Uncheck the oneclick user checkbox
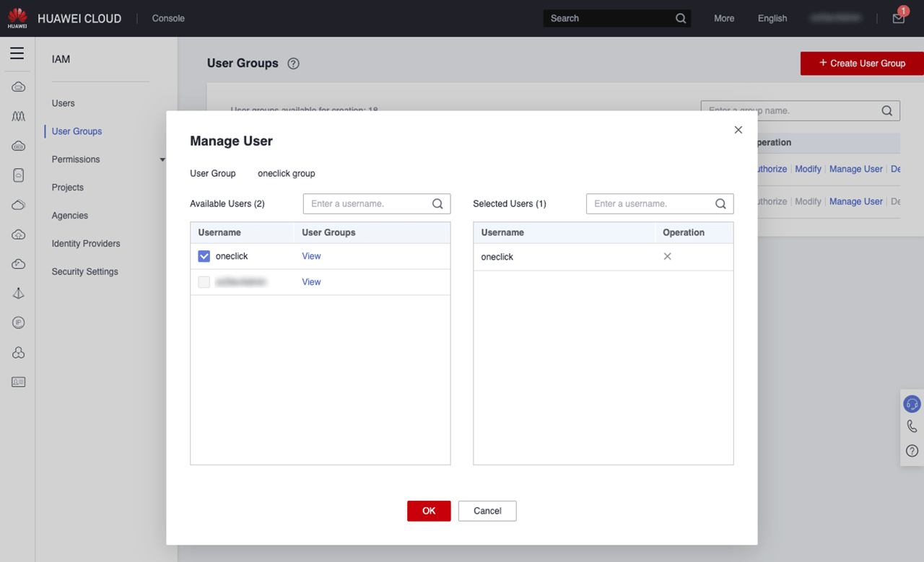 pos(204,256)
